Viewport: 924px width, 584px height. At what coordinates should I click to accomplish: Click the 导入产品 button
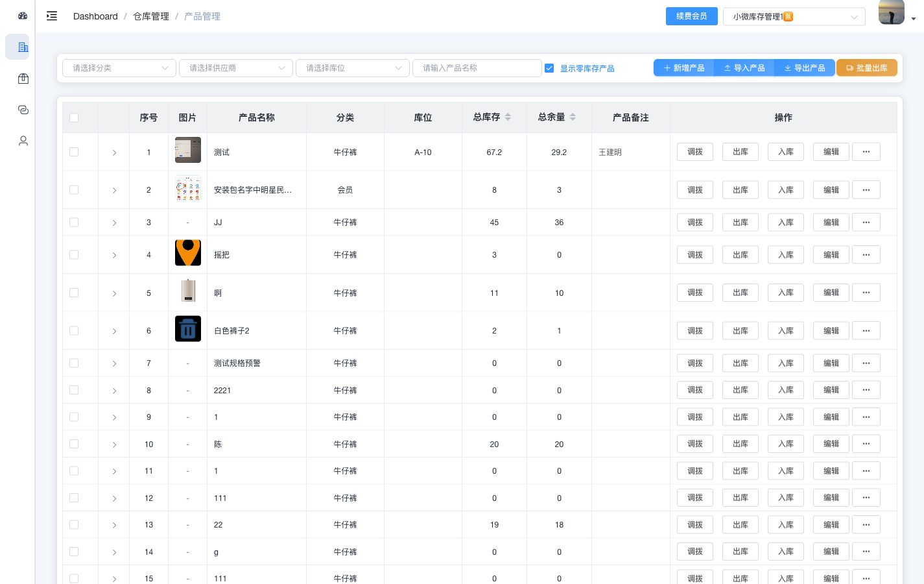coord(744,68)
